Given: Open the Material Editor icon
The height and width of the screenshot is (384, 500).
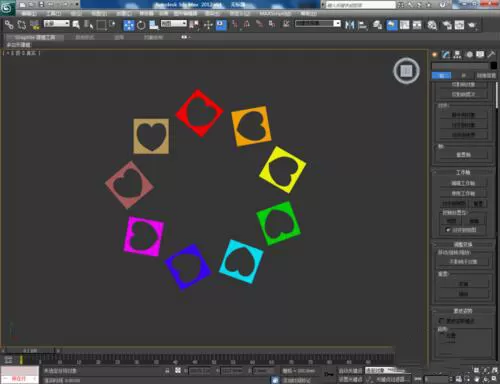Looking at the screenshot, I should [x=432, y=25].
